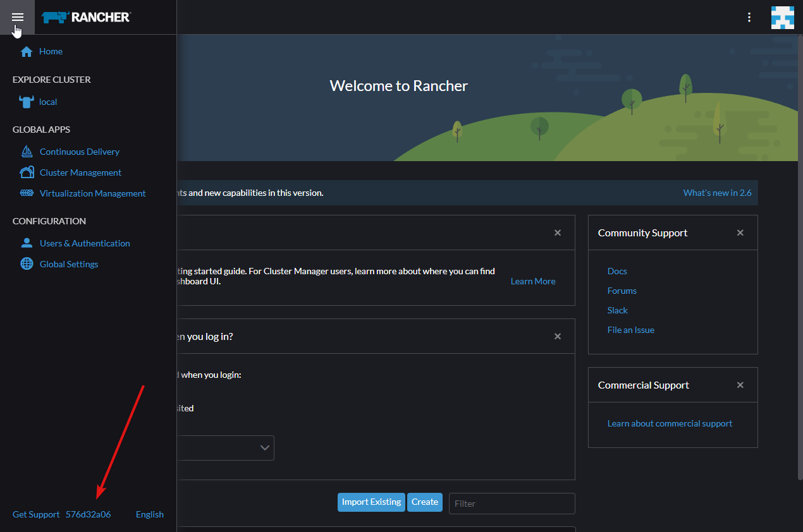Open the Docs link
Viewport: 803px width, 532px height.
point(617,271)
